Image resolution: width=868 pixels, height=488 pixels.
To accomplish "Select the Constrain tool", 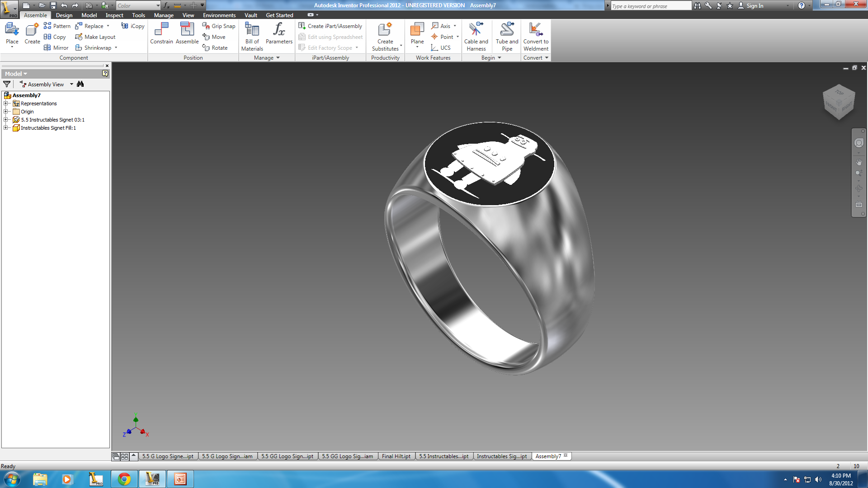I will point(161,33).
